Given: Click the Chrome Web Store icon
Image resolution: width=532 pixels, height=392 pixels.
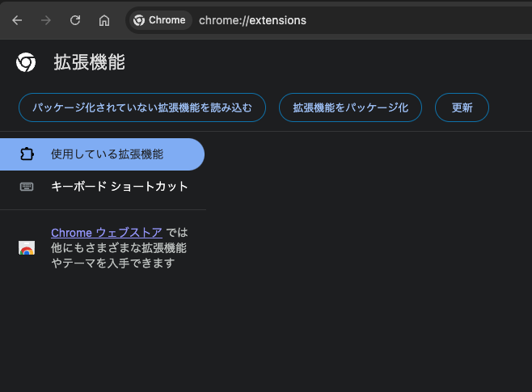Looking at the screenshot, I should [x=27, y=248].
